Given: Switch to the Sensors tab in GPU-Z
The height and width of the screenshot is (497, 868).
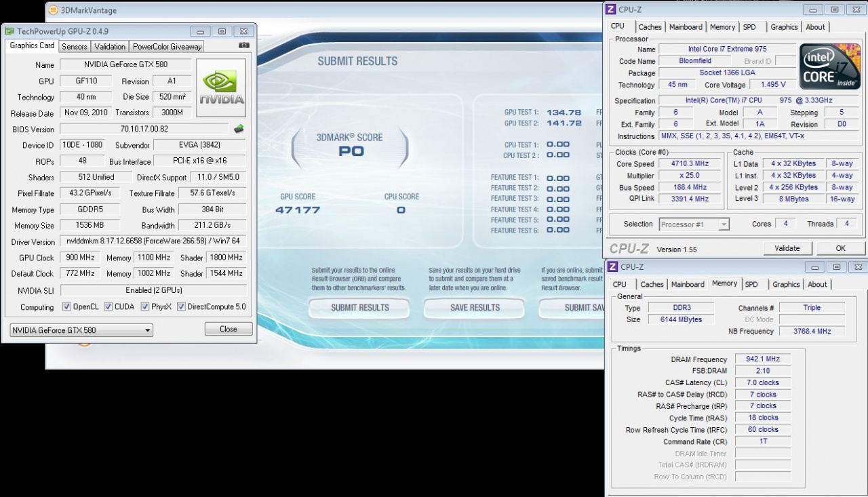Looking at the screenshot, I should point(74,47).
